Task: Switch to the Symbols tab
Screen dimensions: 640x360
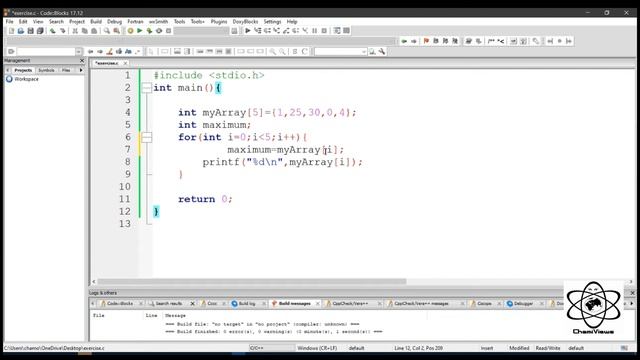Action: coord(46,70)
